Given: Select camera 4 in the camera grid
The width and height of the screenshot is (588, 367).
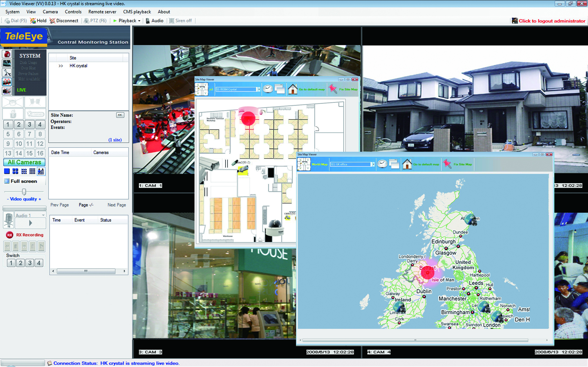Looking at the screenshot, I should pyautogui.click(x=40, y=124).
